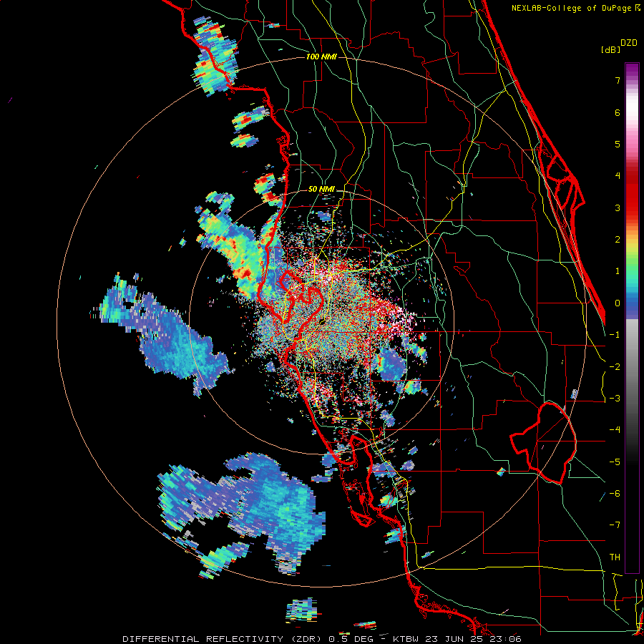Screen dimensions: 644x644
Task: Click the -4 dB scale value
Action: [615, 430]
